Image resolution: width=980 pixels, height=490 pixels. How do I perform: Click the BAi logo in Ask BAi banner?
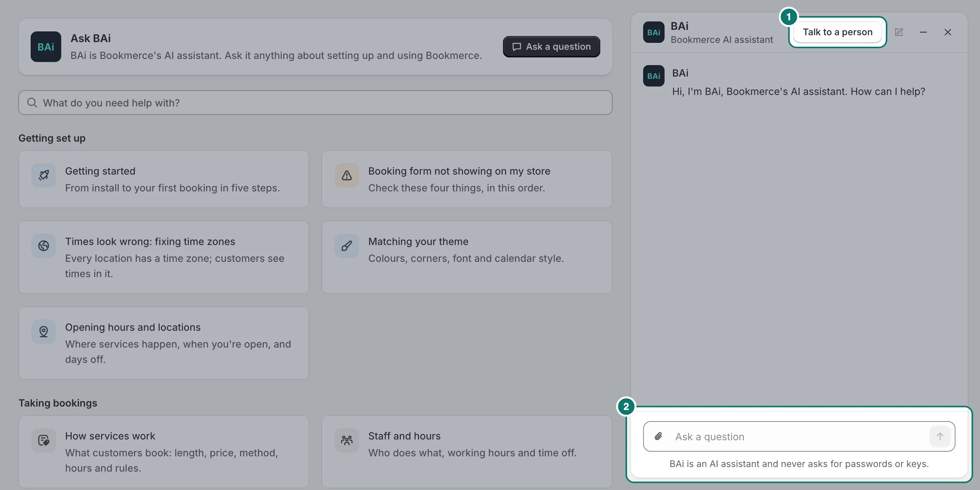point(46,47)
